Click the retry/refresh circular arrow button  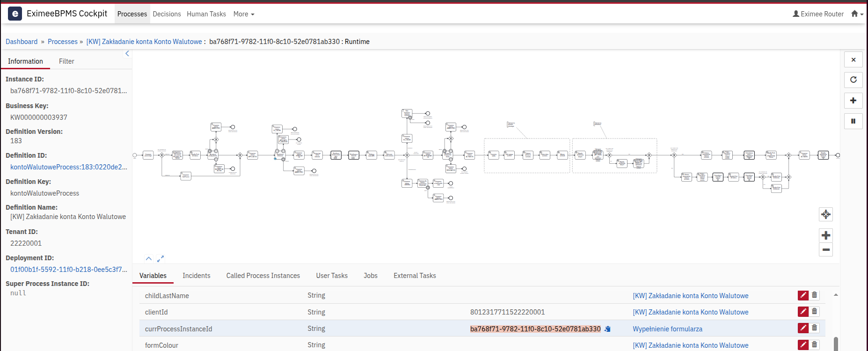point(853,80)
